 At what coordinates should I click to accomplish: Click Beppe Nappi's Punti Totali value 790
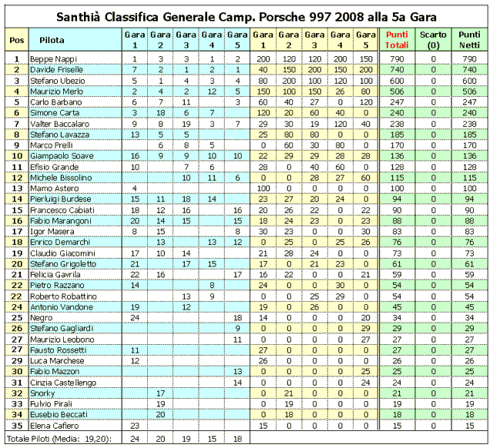click(397, 59)
